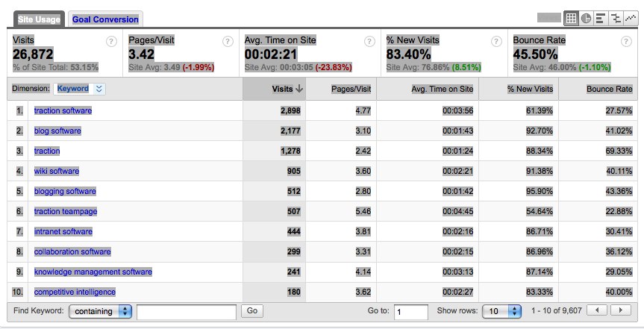The height and width of the screenshot is (329, 644).
Task: Switch to the table view icon
Action: click(571, 19)
